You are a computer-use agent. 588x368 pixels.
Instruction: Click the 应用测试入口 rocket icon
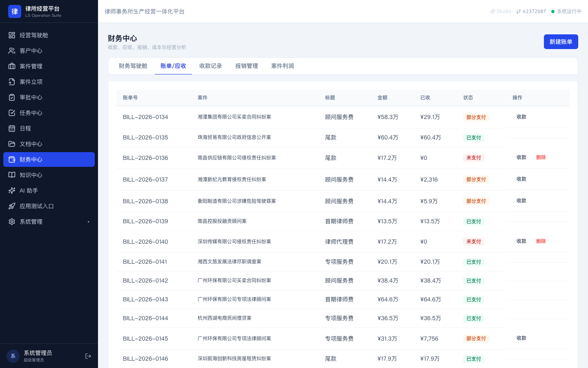pos(12,206)
